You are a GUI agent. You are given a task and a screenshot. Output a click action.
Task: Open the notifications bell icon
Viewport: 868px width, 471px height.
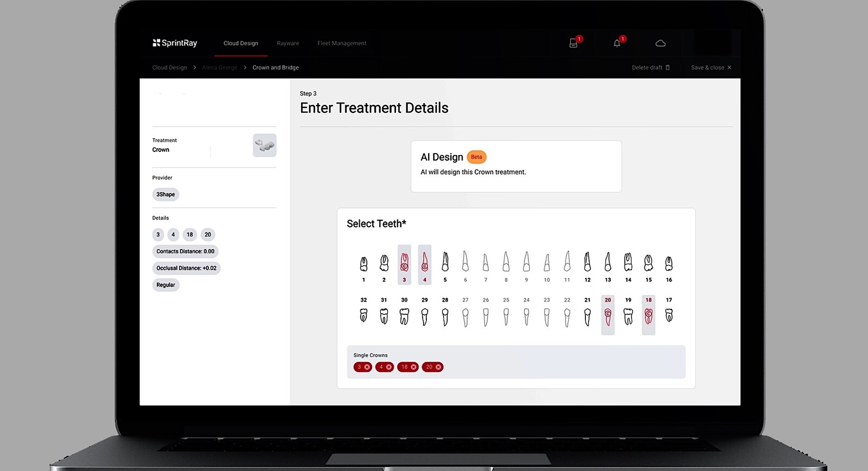point(617,43)
